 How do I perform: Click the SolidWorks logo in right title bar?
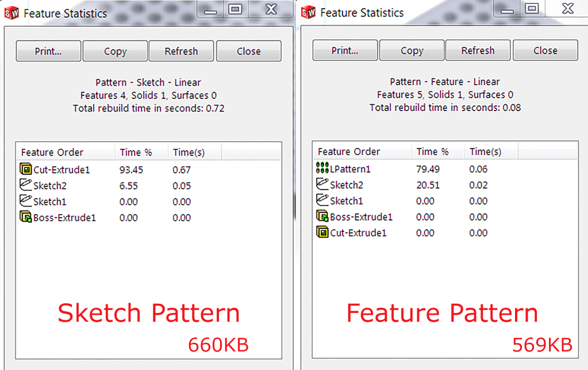coord(307,12)
